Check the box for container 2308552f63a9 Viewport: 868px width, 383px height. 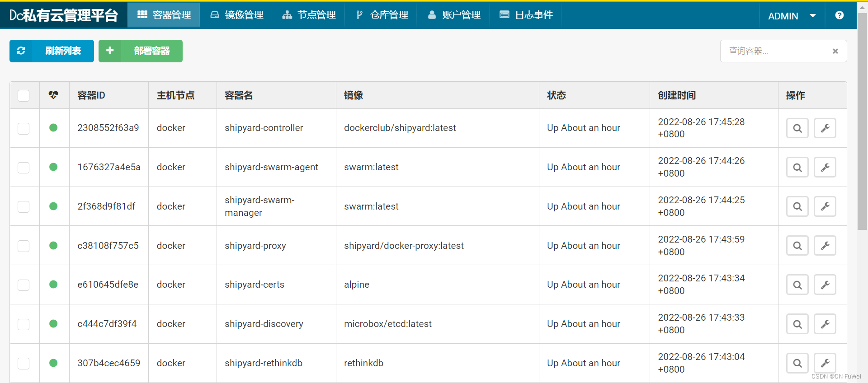(24, 129)
